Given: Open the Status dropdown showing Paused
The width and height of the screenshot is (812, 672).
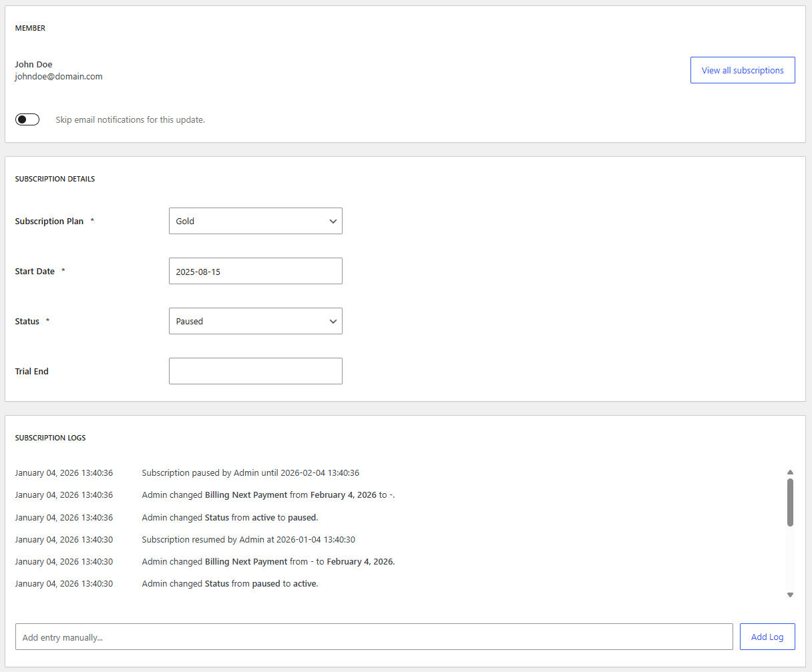Looking at the screenshot, I should tap(256, 321).
